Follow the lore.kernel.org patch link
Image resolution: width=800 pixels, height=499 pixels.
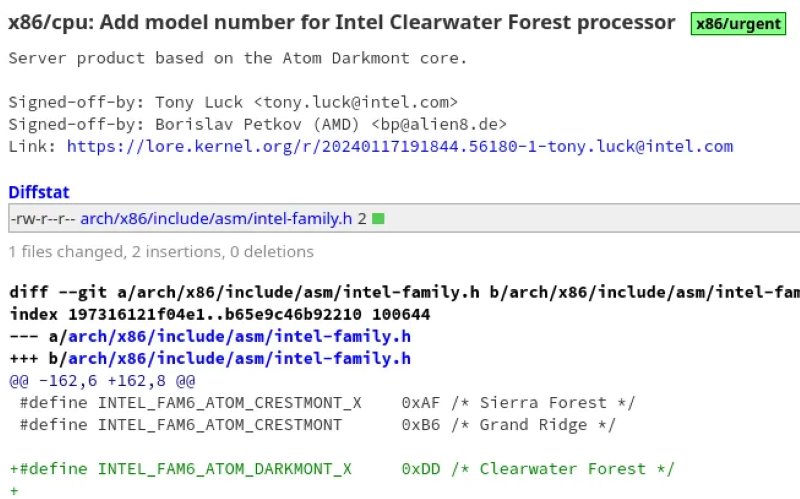click(399, 146)
